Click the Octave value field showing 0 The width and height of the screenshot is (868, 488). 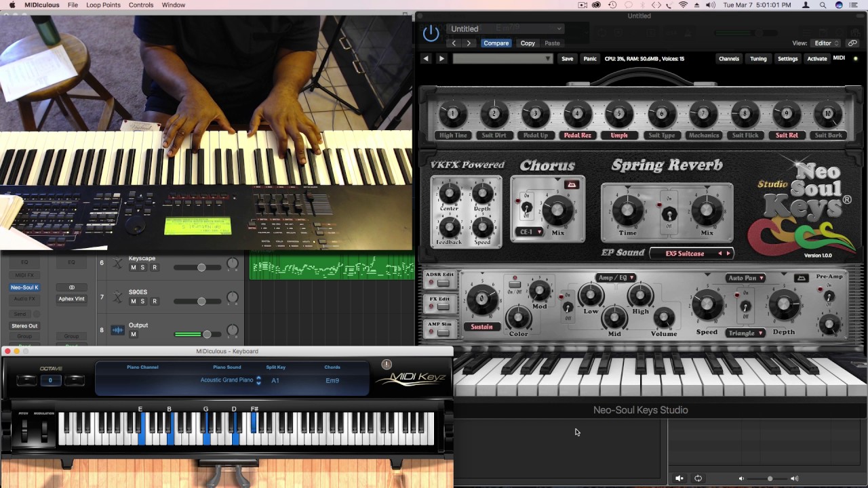point(50,380)
